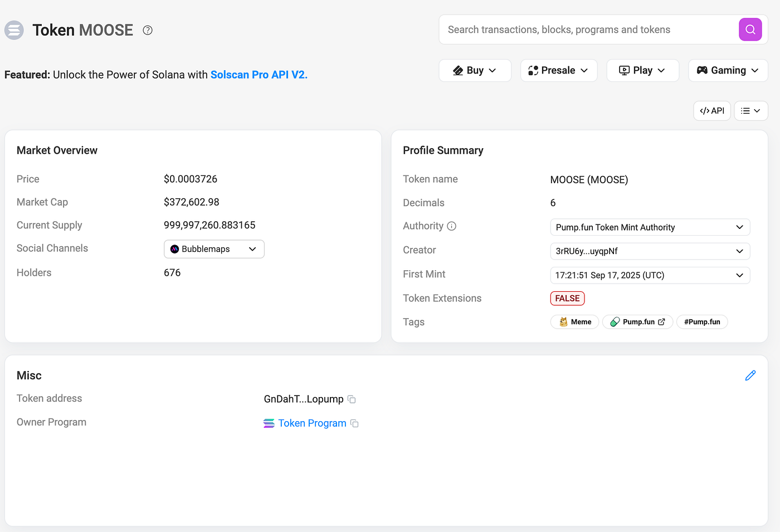Open the list view options dropdown
780x532 pixels.
[x=751, y=111]
